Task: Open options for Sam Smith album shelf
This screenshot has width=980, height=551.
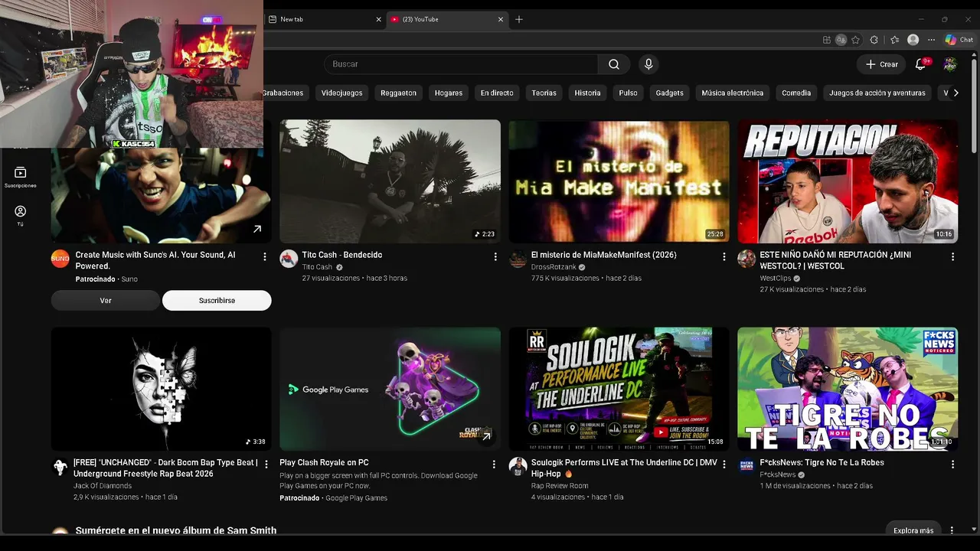Action: pos(952,530)
